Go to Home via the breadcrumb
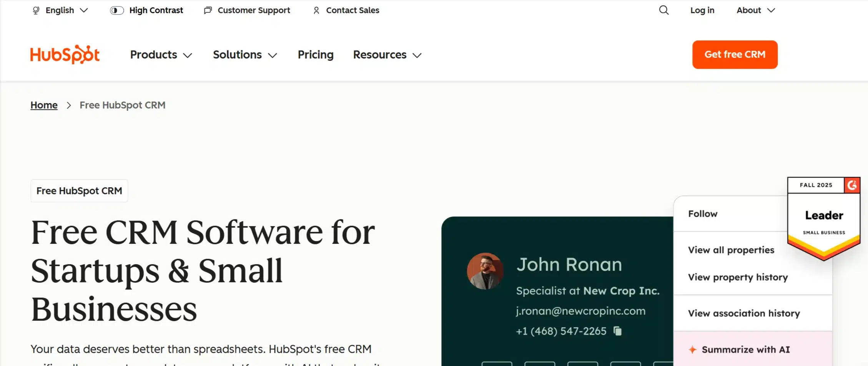The width and height of the screenshot is (868, 366). pos(44,105)
